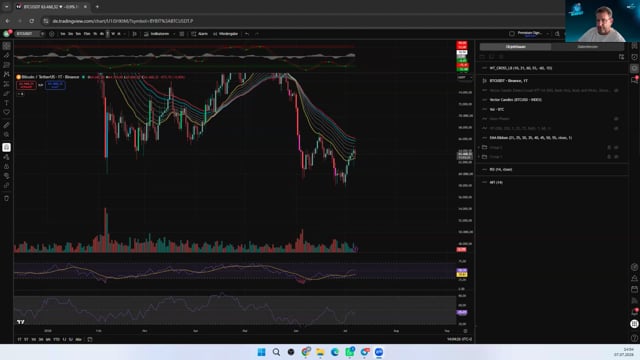Open the Indikatoren menu

click(157, 34)
